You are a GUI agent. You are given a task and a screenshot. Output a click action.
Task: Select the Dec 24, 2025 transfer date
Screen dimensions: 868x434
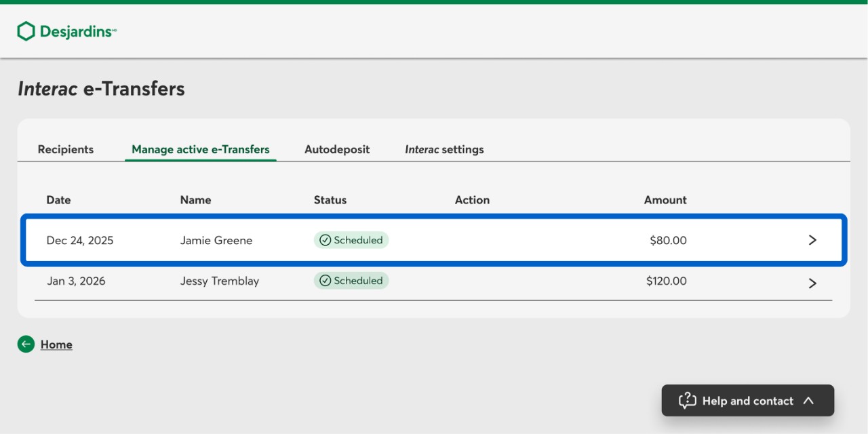[x=80, y=240]
